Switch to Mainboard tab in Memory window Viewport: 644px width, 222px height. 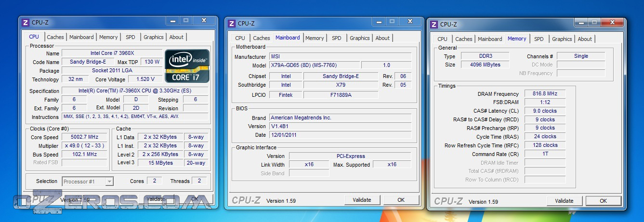490,39
